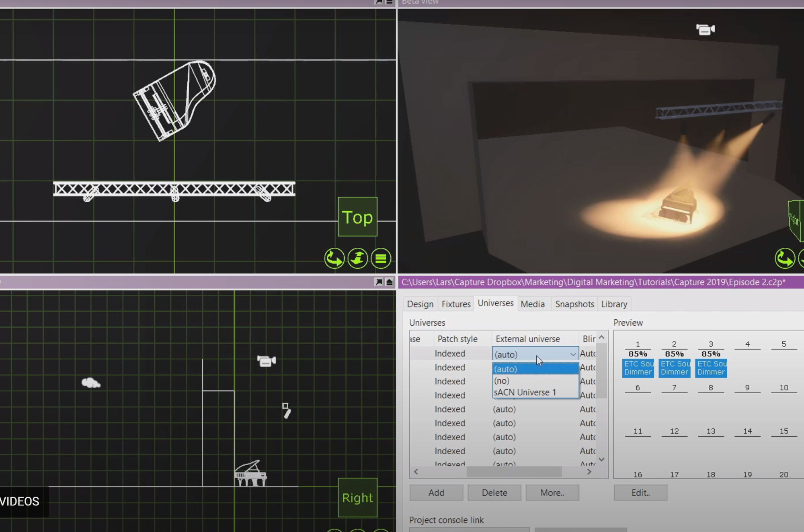Select sACN Universe 1 from the External universe dropdown
804x532 pixels.
click(x=525, y=392)
